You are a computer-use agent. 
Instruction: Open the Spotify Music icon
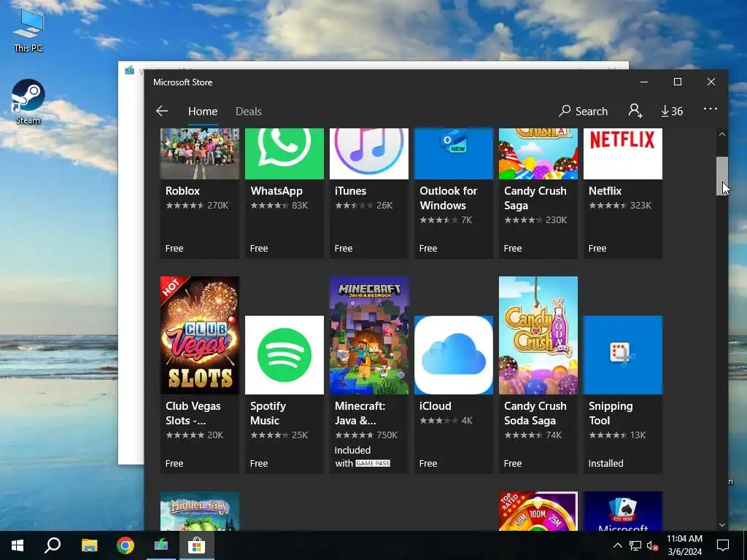pos(285,355)
